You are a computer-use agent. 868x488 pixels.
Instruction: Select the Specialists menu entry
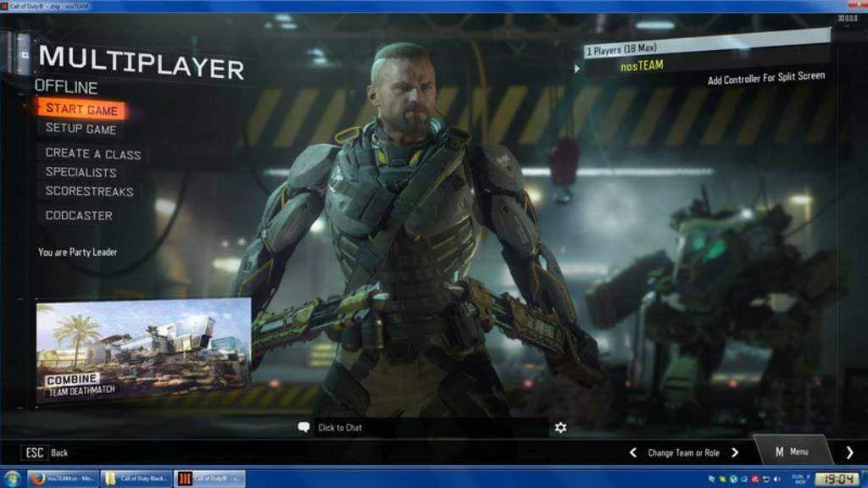point(81,172)
